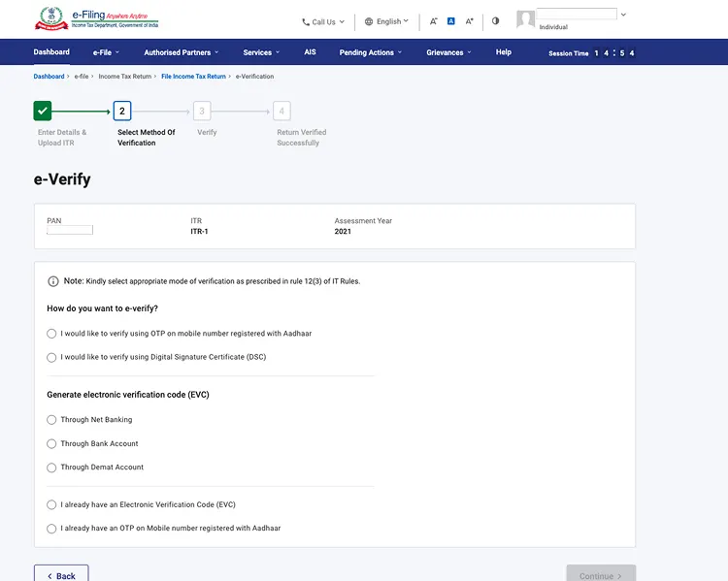This screenshot has width=728, height=581.
Task: Click the e-Verification breadcrumb text
Action: [254, 76]
